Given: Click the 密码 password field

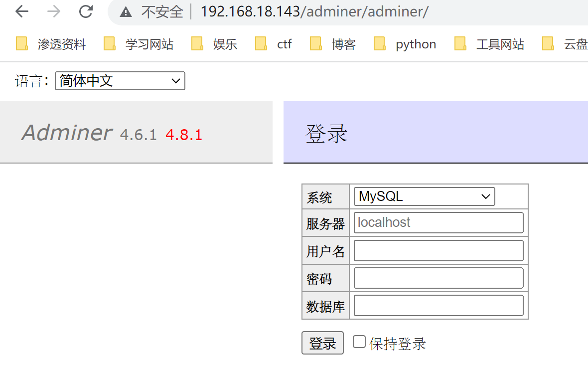Looking at the screenshot, I should [438, 278].
